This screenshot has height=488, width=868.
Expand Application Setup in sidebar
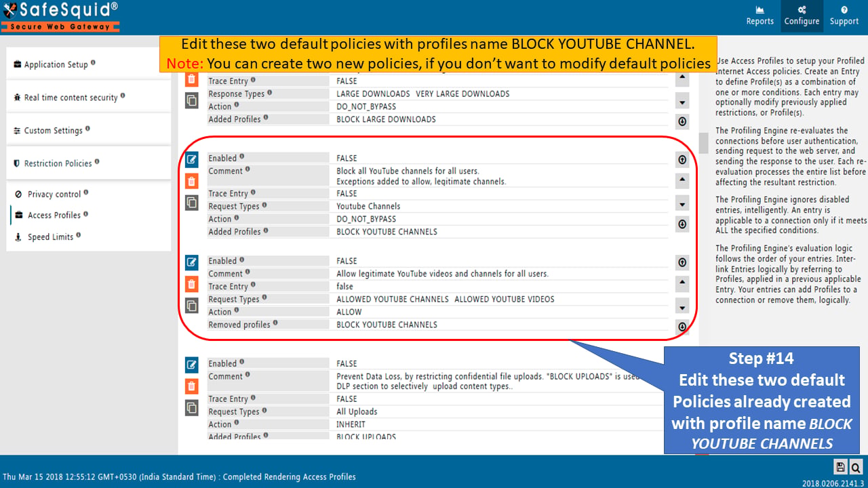88,64
